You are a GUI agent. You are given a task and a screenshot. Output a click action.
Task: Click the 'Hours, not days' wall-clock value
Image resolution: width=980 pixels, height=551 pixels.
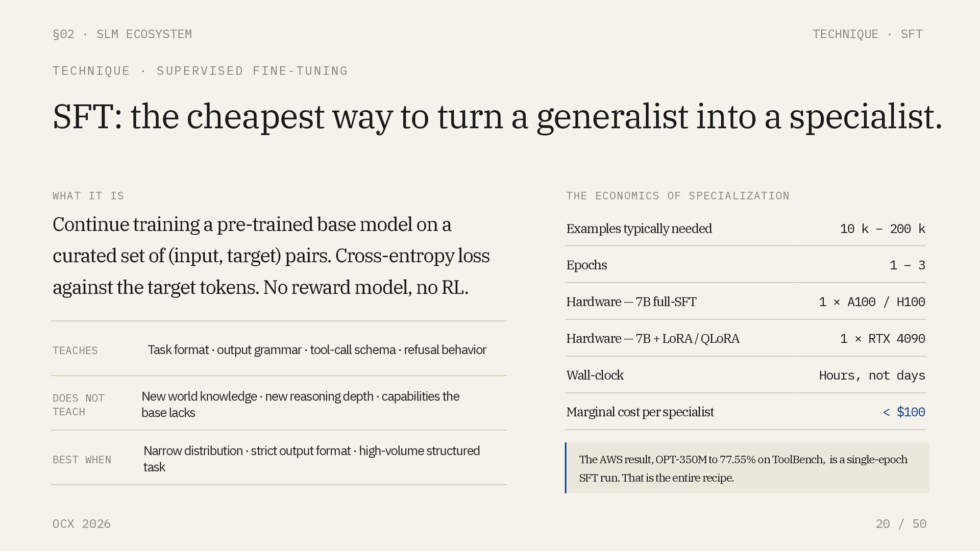click(x=871, y=375)
